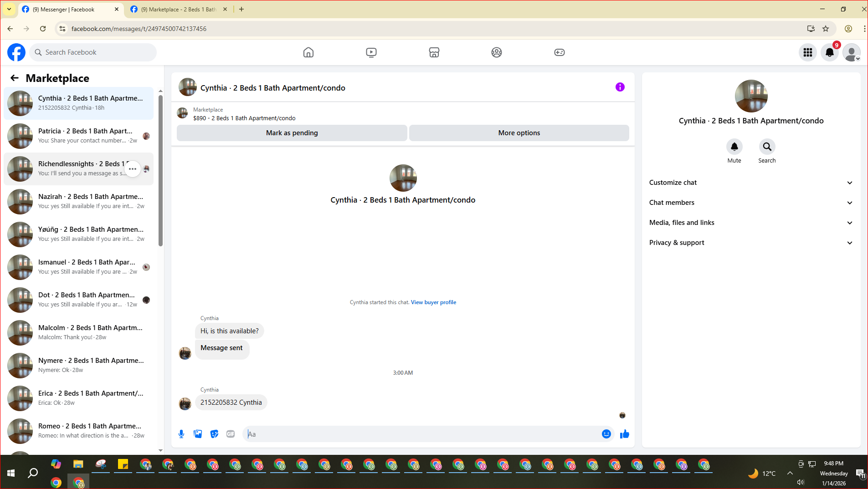This screenshot has width=868, height=489.
Task: Reload the page
Action: click(x=43, y=29)
